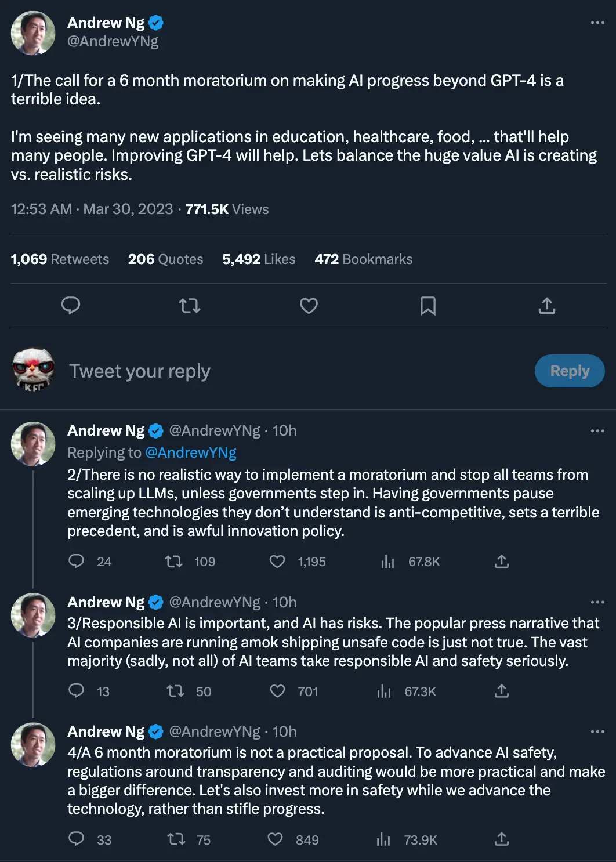This screenshot has height=862, width=616.
Task: Like the main moratorium tweet
Action: 309,306
